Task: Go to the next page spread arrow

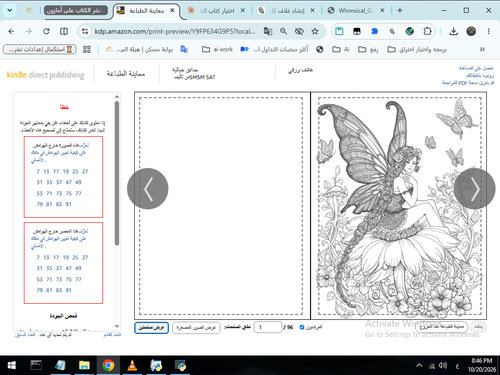Action: [x=475, y=189]
